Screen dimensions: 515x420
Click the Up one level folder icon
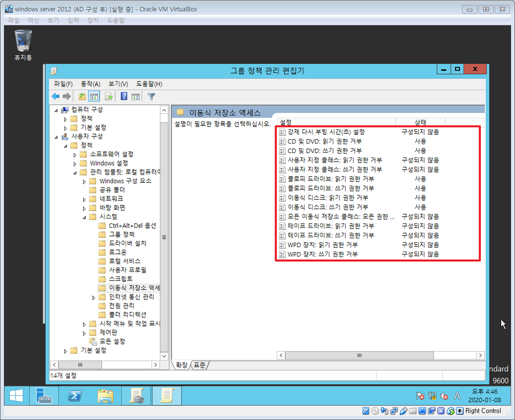pyautogui.click(x=82, y=96)
